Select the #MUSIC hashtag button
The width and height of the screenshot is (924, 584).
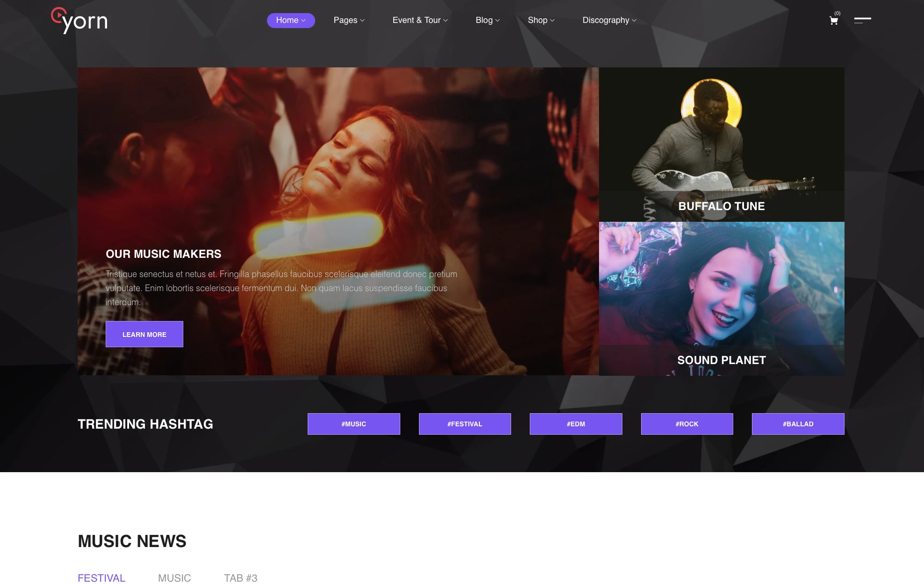pyautogui.click(x=354, y=424)
